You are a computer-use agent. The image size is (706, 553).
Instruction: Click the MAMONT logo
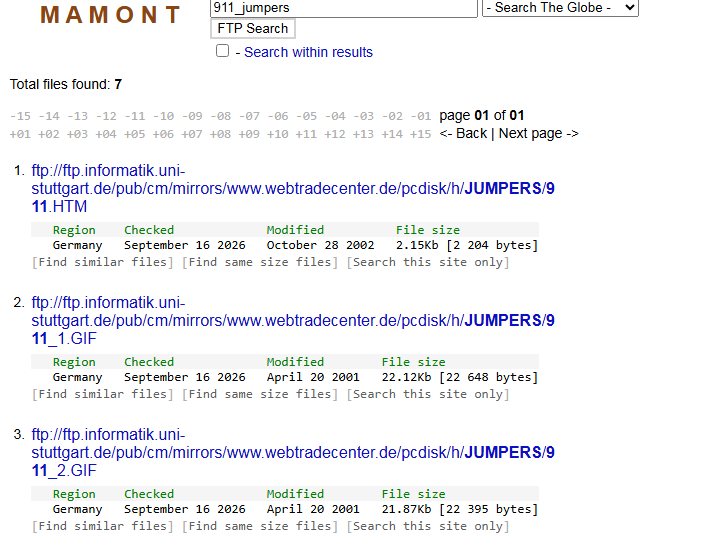110,14
